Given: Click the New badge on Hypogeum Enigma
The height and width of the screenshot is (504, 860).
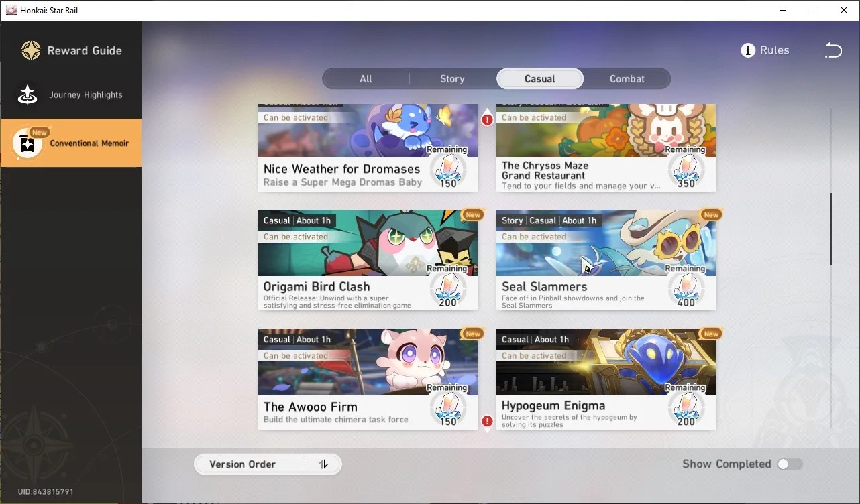Looking at the screenshot, I should [x=711, y=334].
